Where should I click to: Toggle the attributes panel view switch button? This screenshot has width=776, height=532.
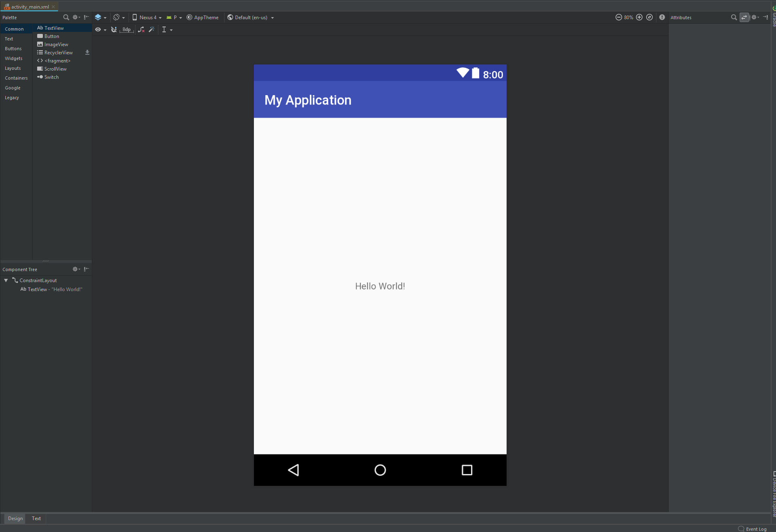(x=744, y=17)
